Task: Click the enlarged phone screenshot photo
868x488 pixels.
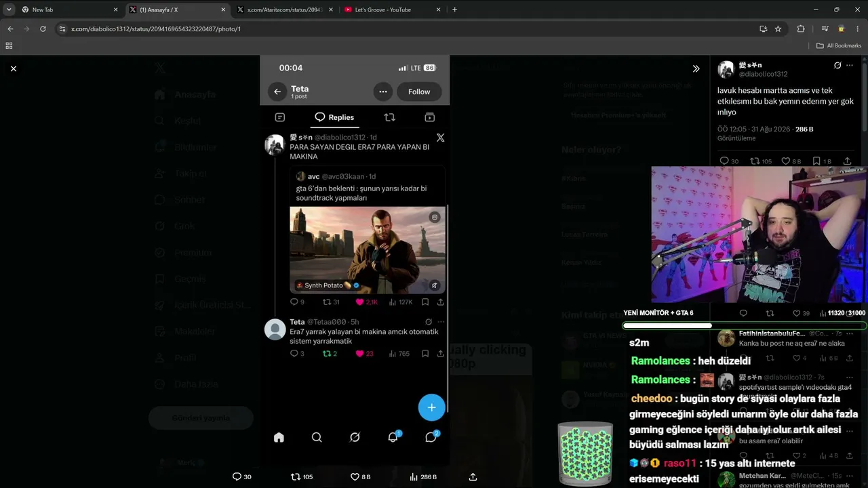Action: tap(355, 261)
